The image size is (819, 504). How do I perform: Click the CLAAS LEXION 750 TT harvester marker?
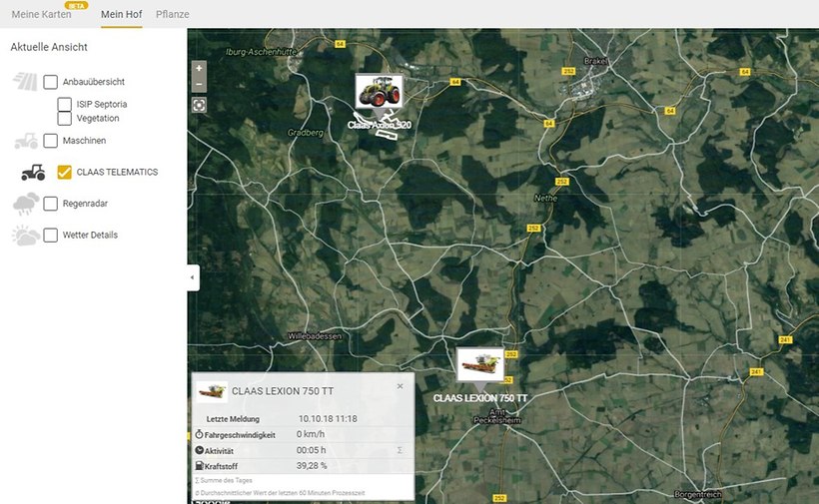(x=479, y=363)
